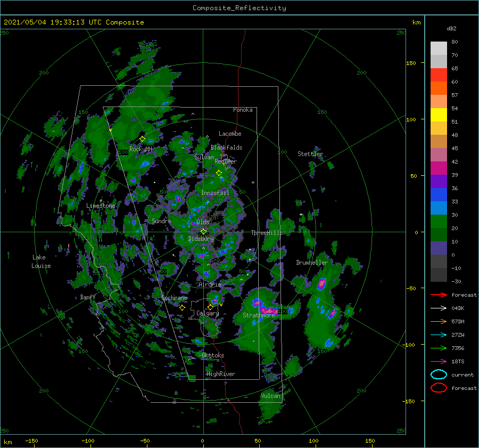The width and height of the screenshot is (479, 448).
Task: Click the Stettler label
Action: tap(310, 154)
